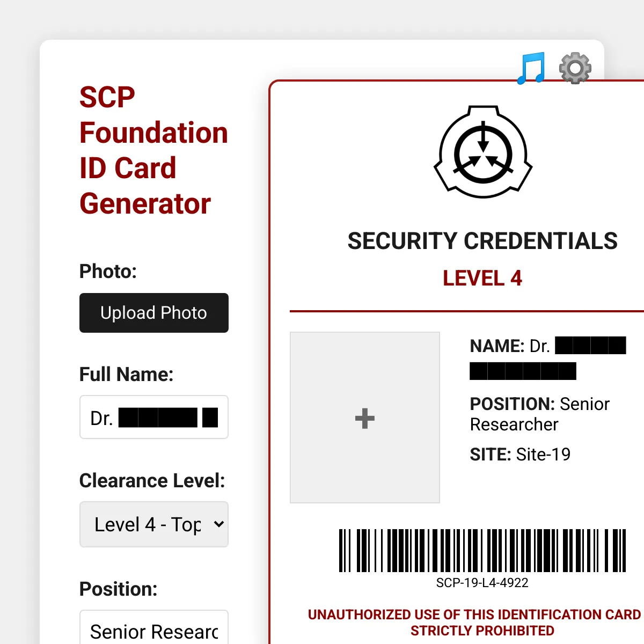This screenshot has height=644, width=644.
Task: Click the SITE: Site-19 text
Action: point(519,455)
